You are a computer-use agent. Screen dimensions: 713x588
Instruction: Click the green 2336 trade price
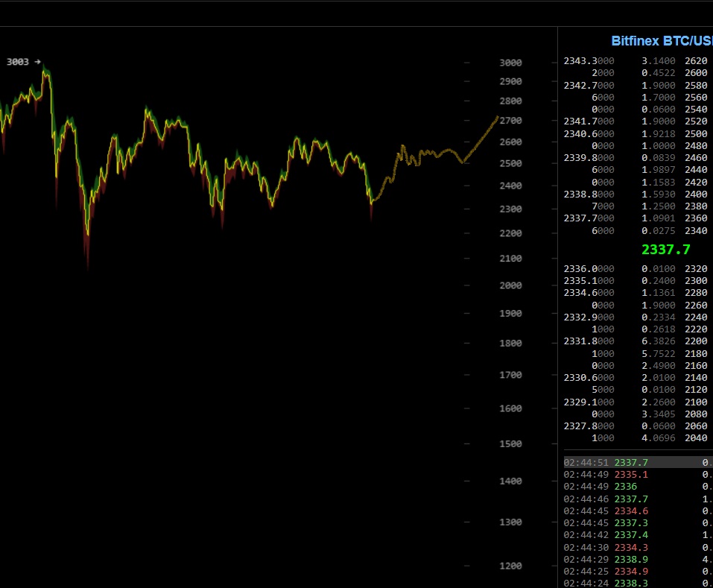pos(626,487)
